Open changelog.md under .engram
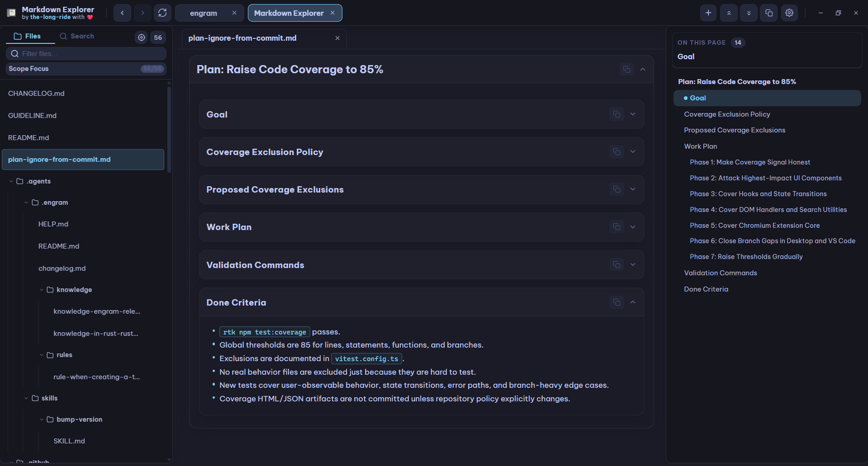 (x=62, y=268)
